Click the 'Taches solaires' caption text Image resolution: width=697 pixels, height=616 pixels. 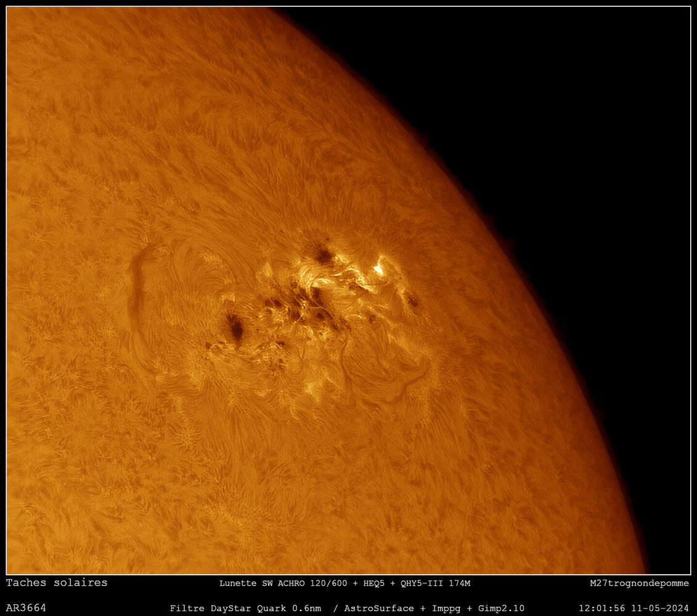57,582
